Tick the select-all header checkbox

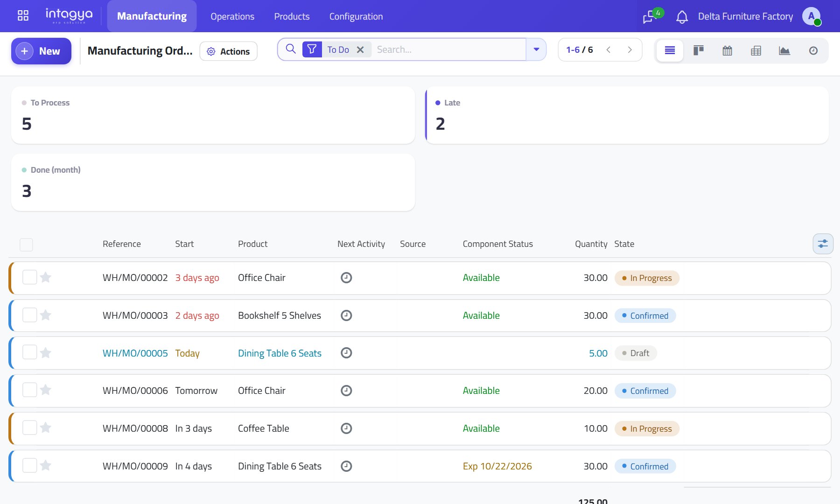(27, 245)
